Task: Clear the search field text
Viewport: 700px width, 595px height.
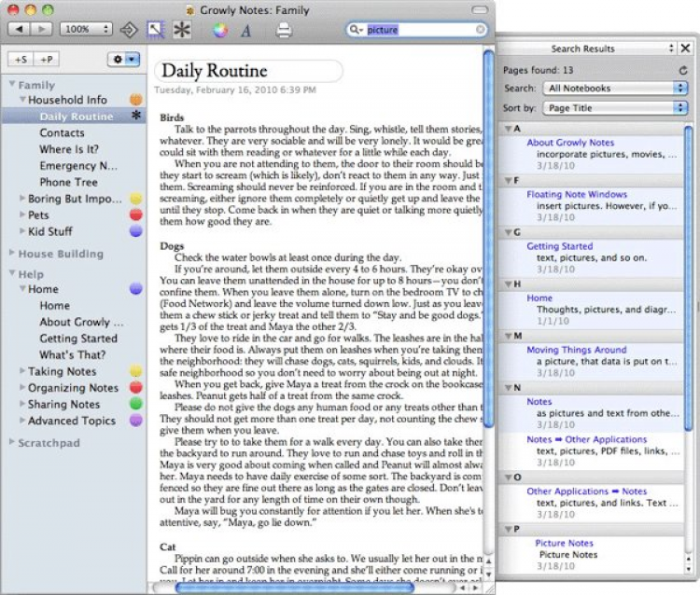Action: coord(481,30)
